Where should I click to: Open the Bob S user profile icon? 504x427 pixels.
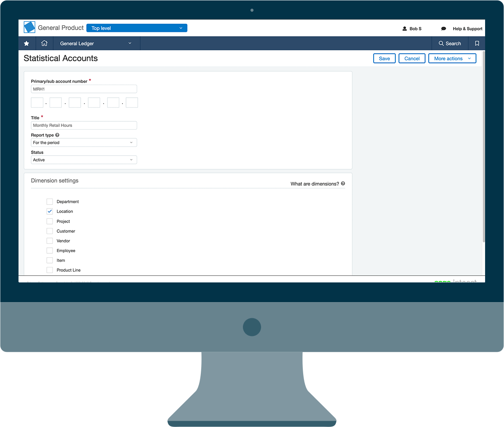point(404,29)
